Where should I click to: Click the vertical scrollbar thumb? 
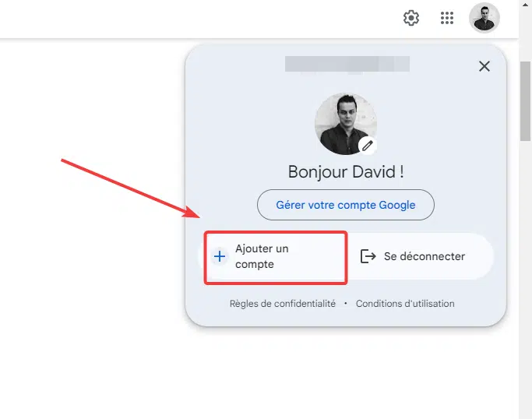[x=525, y=101]
